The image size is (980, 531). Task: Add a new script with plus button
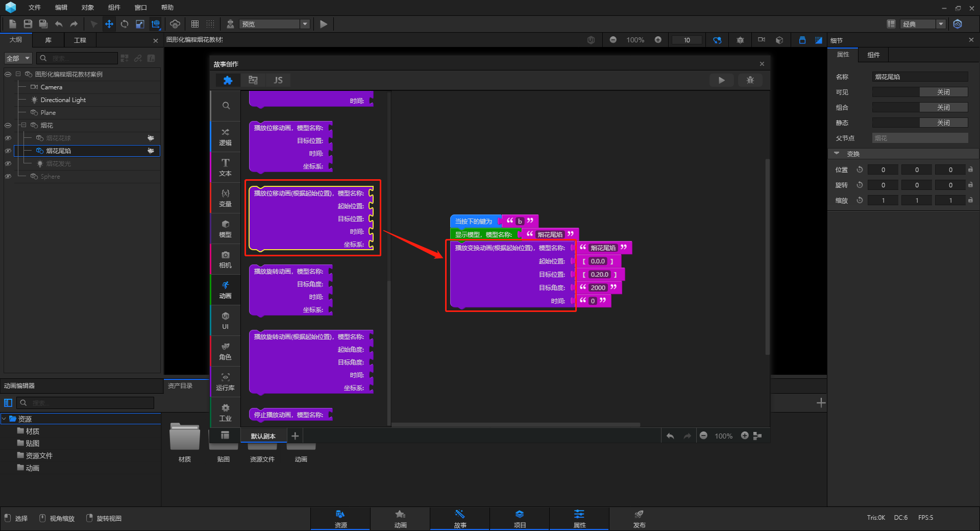point(295,436)
